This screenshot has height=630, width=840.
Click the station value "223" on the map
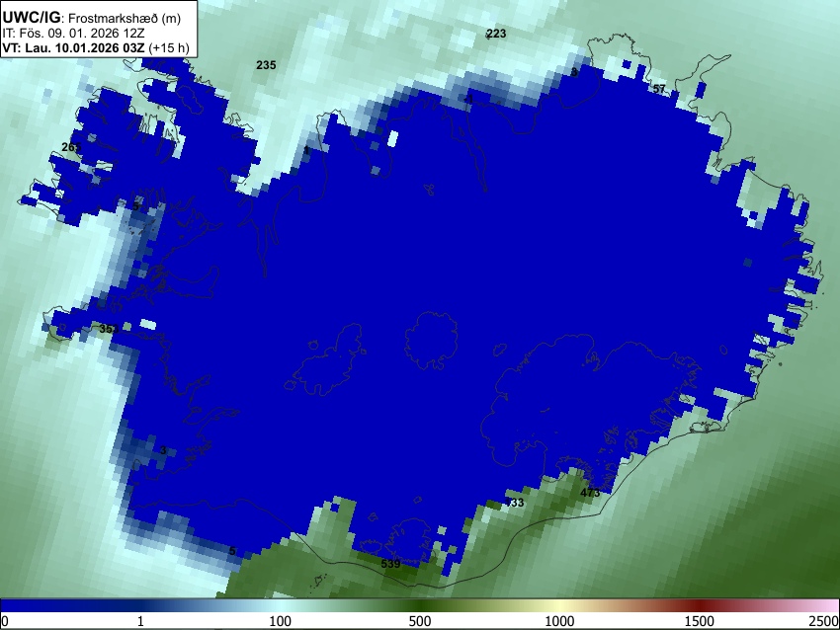(x=496, y=34)
